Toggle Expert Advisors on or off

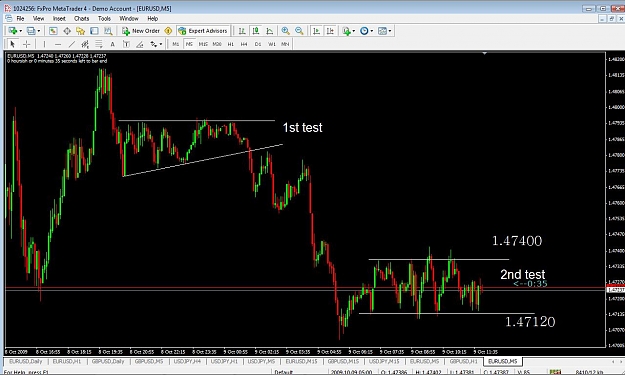[x=203, y=31]
